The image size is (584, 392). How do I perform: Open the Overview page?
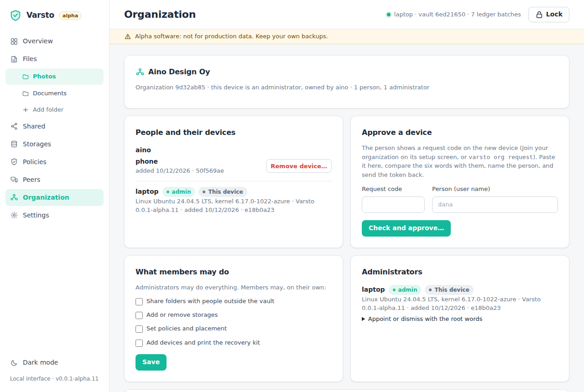coord(54,41)
